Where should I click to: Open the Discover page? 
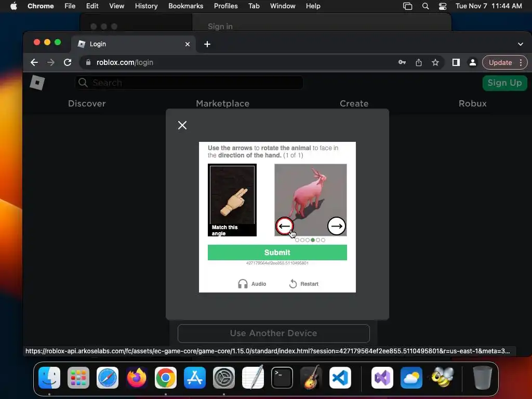(x=87, y=103)
